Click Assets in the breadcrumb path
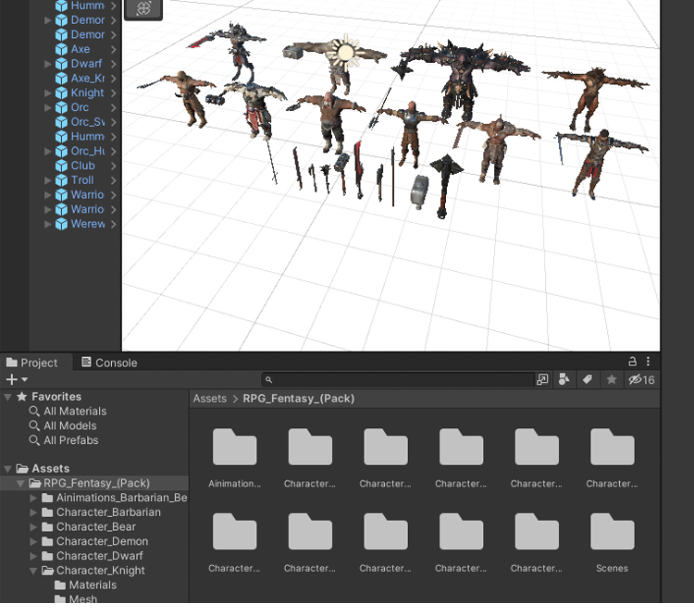This screenshot has height=616, width=694. point(209,399)
